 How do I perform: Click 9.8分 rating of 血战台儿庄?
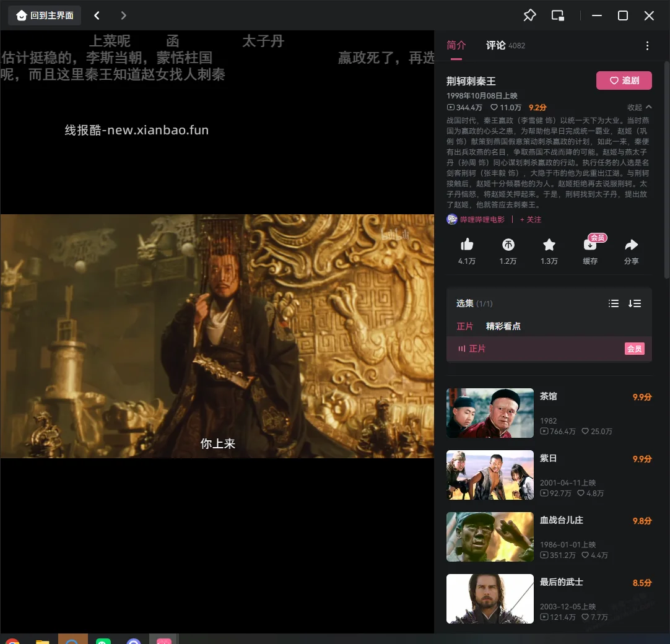tap(642, 521)
